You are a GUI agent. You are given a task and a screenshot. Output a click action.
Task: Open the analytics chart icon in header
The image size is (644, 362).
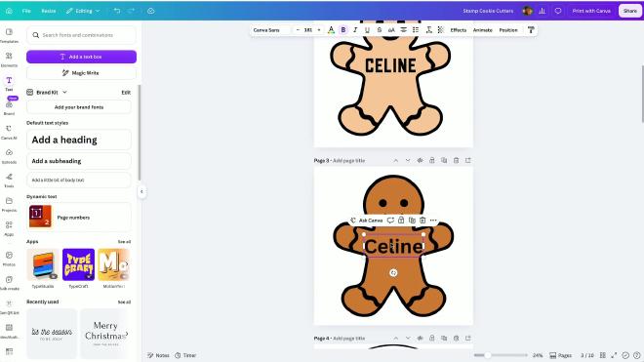(x=543, y=11)
